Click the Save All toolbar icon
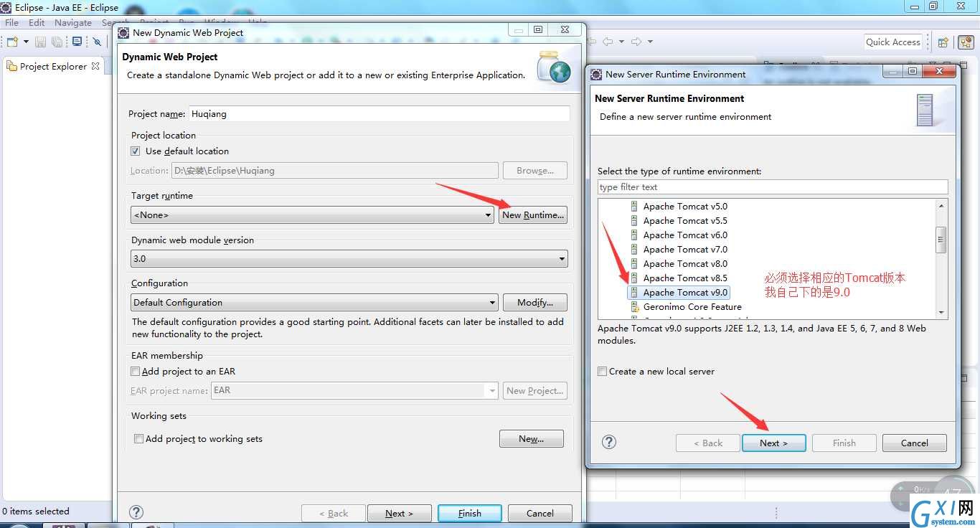This screenshot has width=980, height=528. 57,42
